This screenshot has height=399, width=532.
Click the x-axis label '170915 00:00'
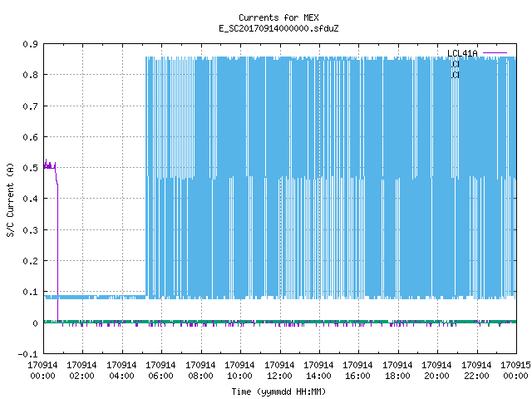click(515, 371)
